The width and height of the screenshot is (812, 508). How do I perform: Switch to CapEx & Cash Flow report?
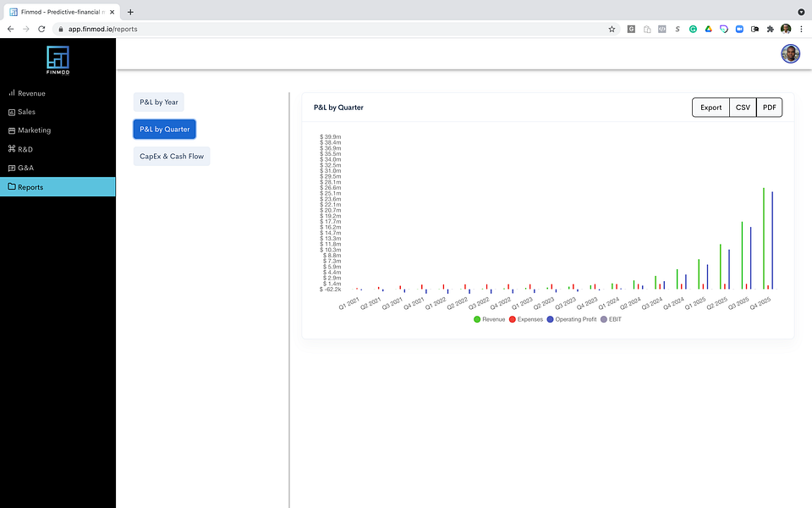172,156
